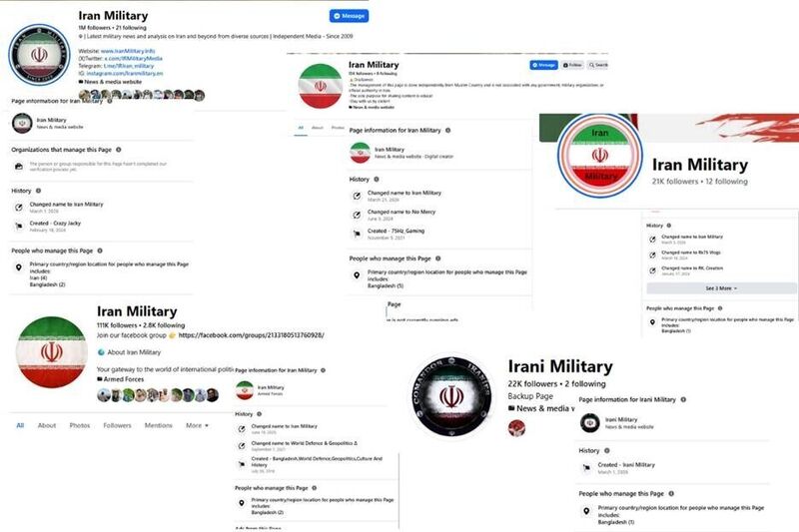Click the blue Message button at top
799x532 pixels.
tap(349, 16)
